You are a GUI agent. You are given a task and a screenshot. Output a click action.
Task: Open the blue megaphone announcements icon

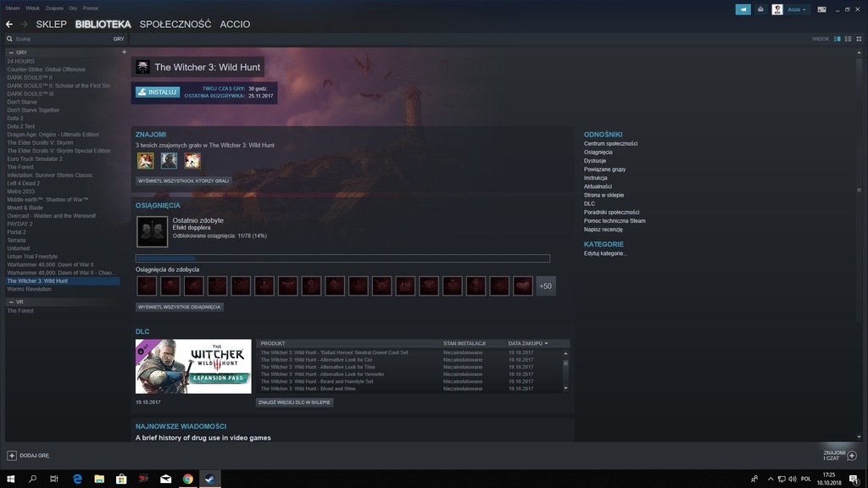[x=743, y=9]
